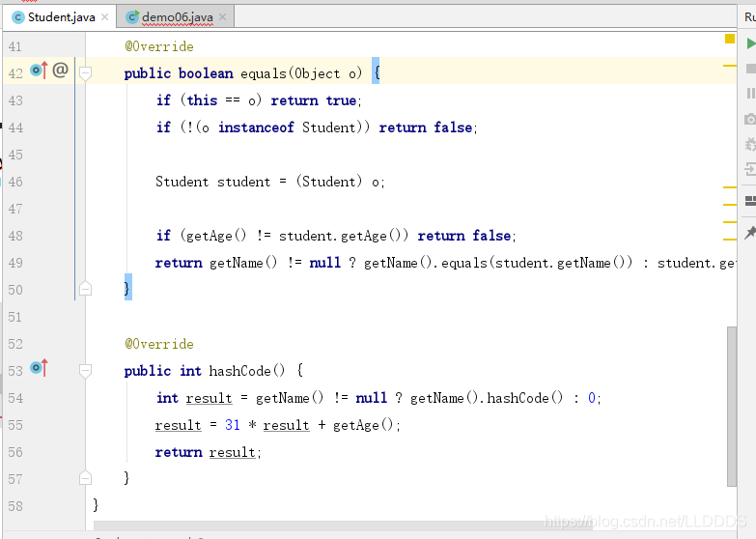Image resolution: width=756 pixels, height=539 pixels.
Task: Click the exit arrow icon in Run panel
Action: pos(751,169)
